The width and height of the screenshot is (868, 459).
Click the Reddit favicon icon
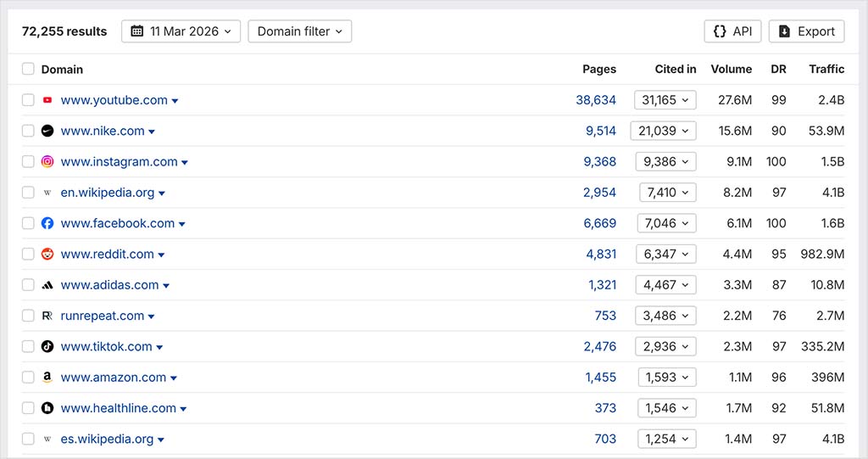click(x=47, y=254)
